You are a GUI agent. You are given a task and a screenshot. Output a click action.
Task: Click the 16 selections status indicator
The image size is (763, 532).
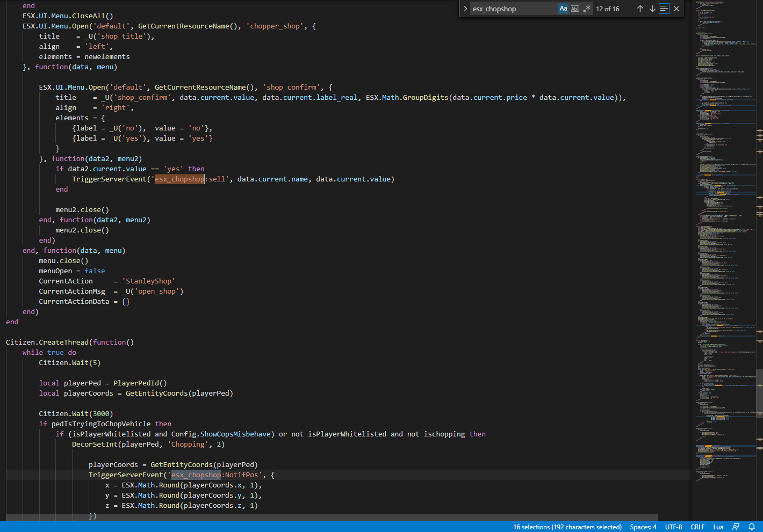(x=567, y=527)
